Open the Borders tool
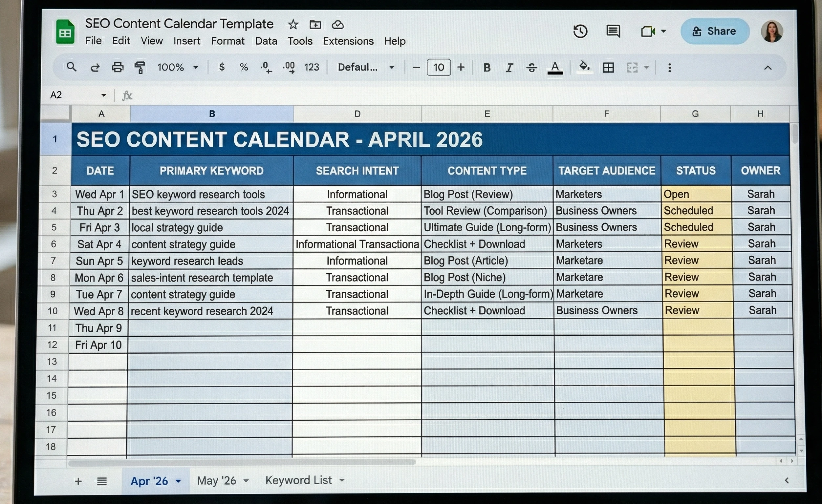Viewport: 822px width, 504px height. (608, 67)
